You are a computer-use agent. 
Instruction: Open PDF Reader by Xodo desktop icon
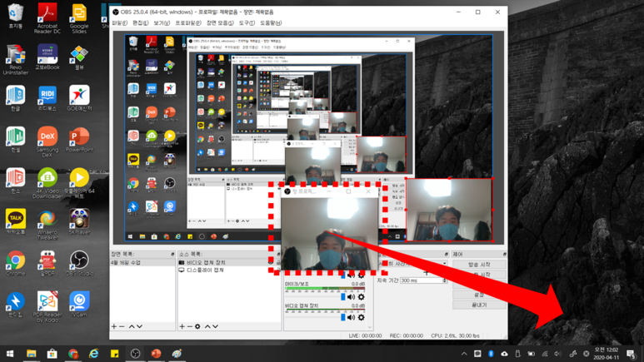click(x=47, y=306)
